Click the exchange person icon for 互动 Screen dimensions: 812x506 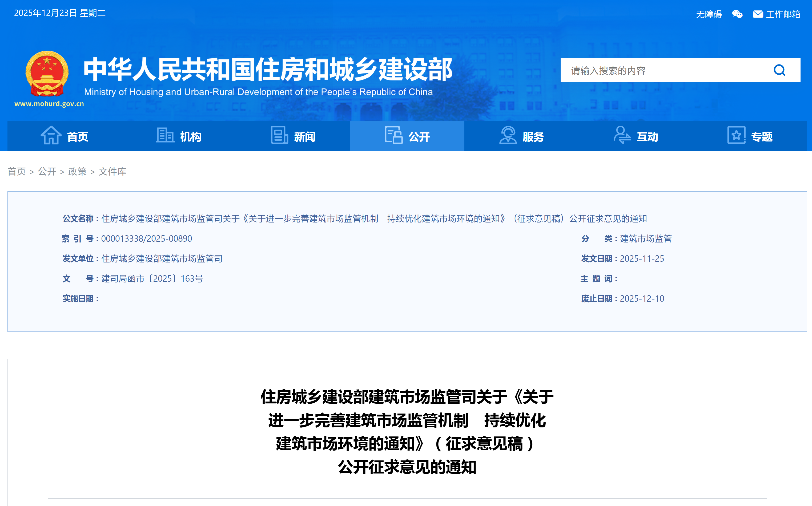(622, 136)
